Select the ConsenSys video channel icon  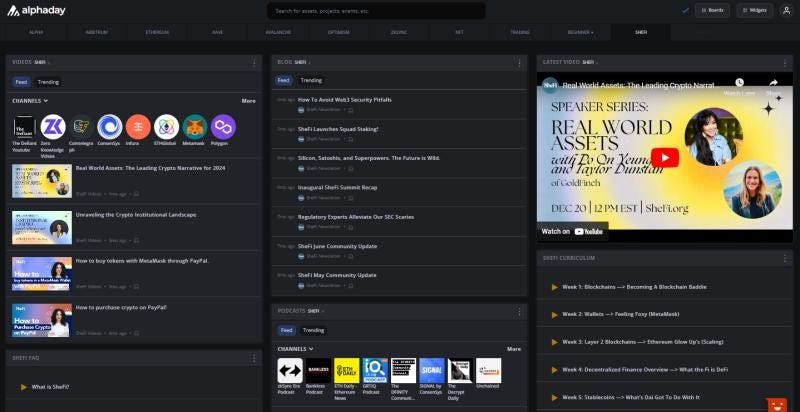[110, 127]
